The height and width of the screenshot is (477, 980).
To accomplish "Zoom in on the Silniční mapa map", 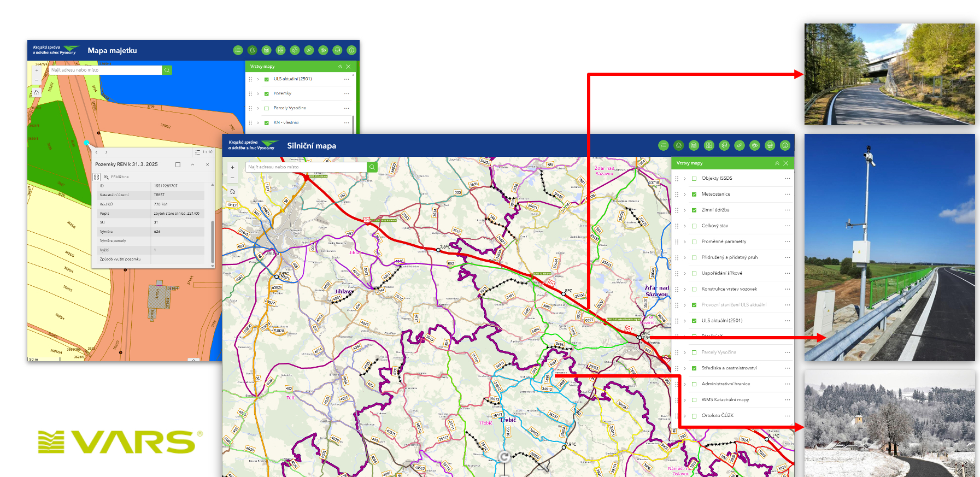I will point(232,167).
